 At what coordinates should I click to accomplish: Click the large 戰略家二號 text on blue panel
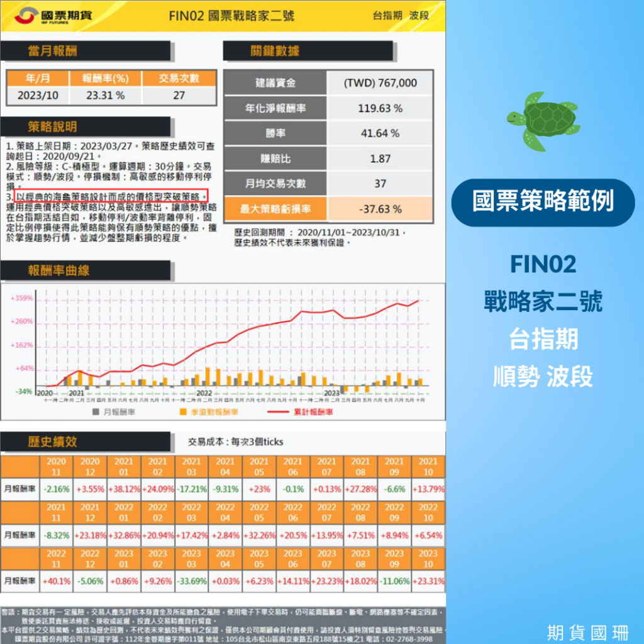click(x=543, y=301)
